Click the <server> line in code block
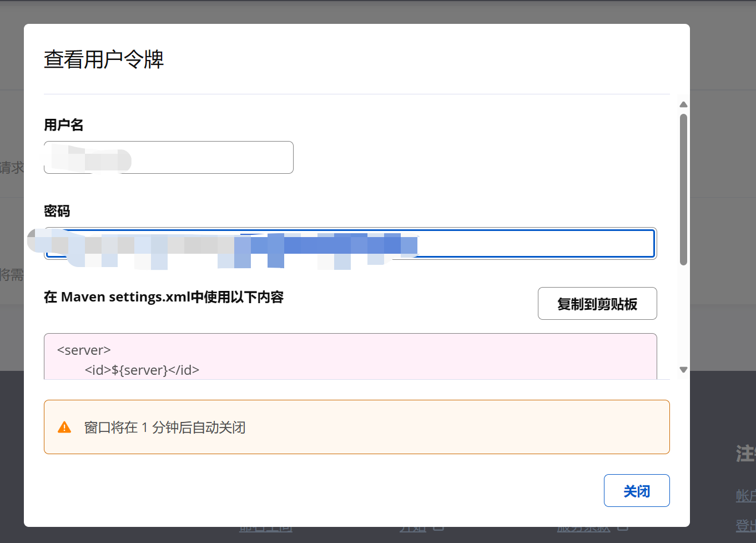Screen dimensions: 756x543 [84, 350]
